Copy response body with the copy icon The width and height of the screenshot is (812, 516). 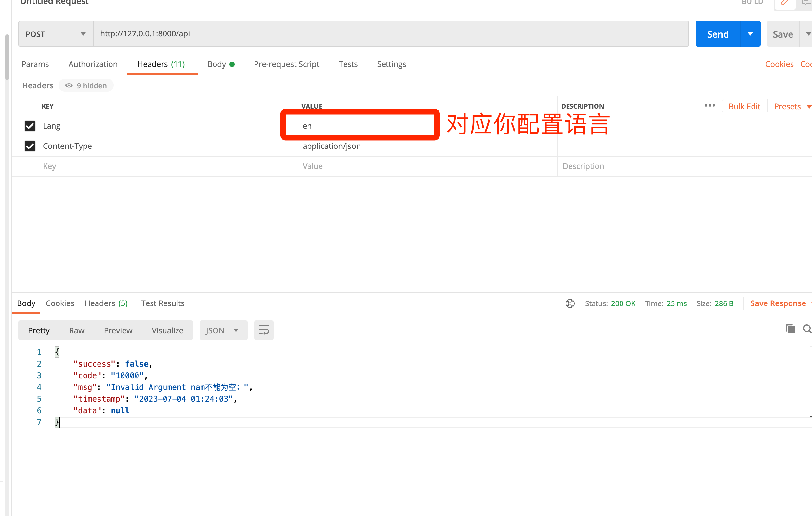pos(790,329)
